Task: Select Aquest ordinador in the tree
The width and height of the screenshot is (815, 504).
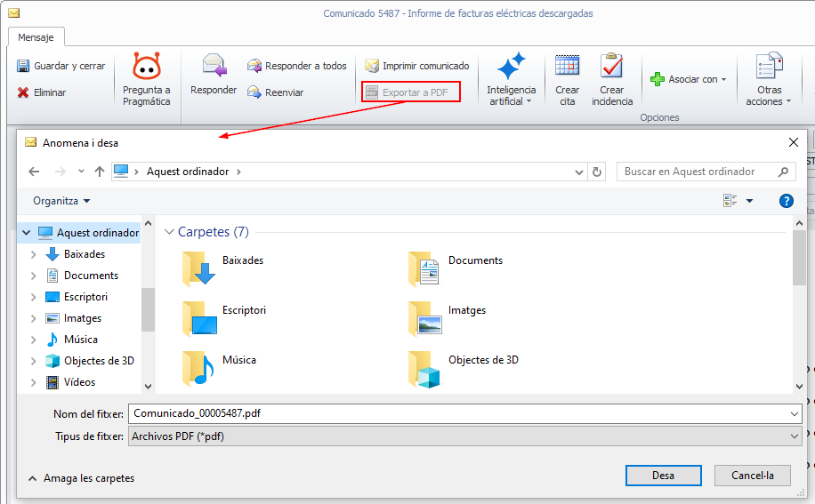Action: point(98,233)
